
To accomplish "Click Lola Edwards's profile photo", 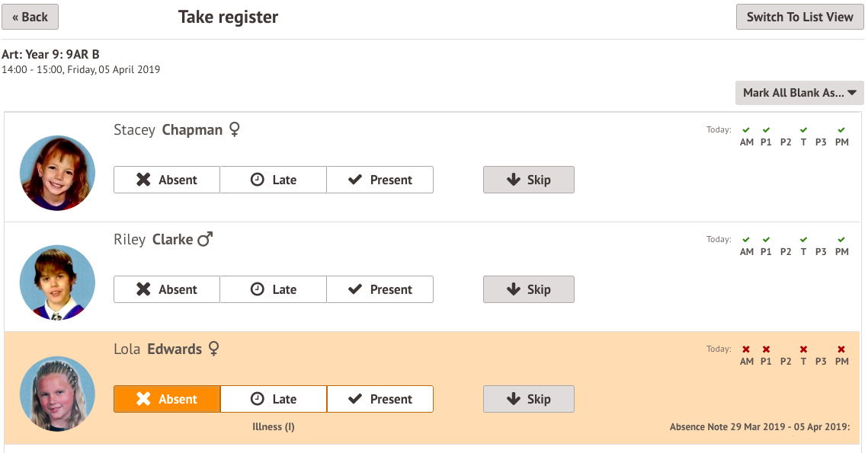I will coord(57,393).
